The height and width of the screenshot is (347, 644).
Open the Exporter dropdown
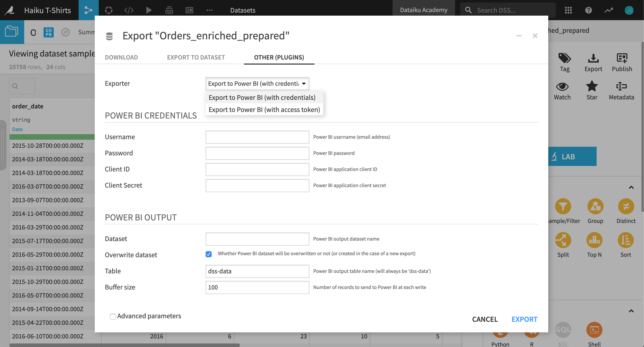257,83
